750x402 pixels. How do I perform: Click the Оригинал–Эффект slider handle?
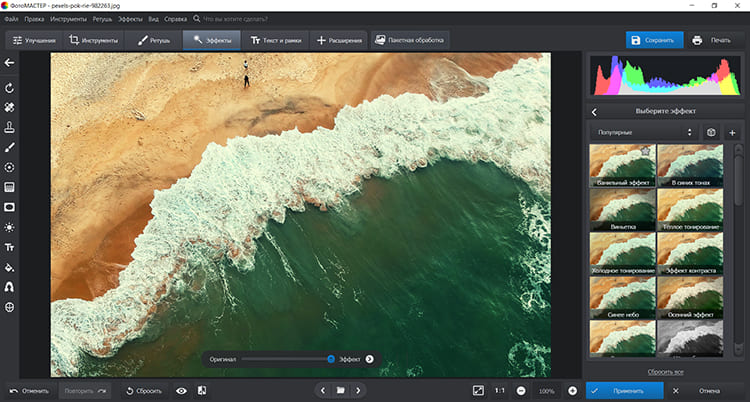(x=331, y=358)
